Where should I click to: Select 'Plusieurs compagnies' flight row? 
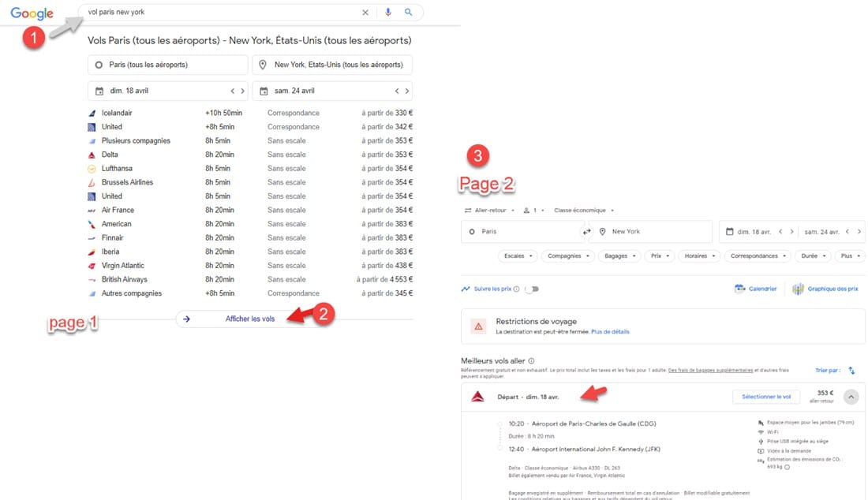tap(250, 141)
